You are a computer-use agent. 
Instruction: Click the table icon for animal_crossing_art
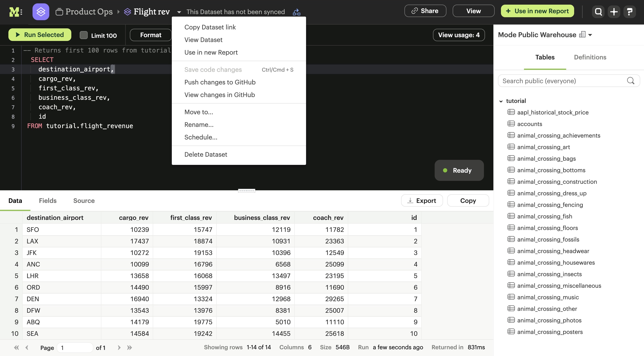[x=511, y=147]
